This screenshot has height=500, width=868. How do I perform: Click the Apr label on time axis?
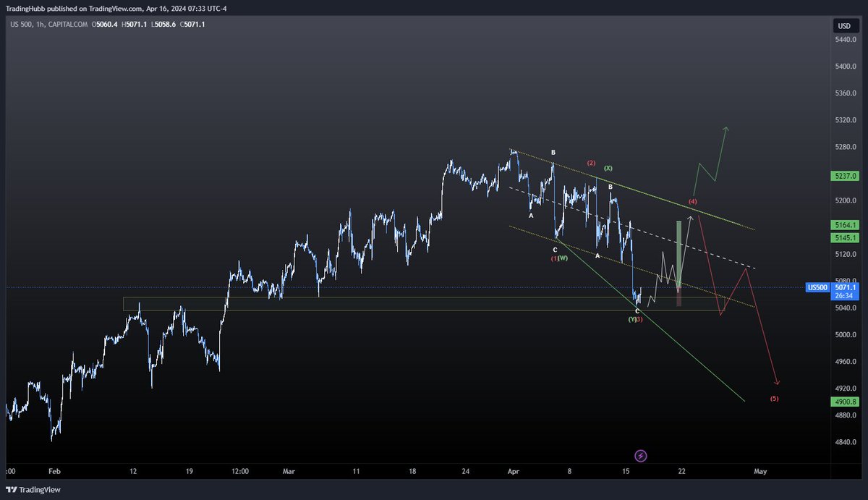click(514, 471)
